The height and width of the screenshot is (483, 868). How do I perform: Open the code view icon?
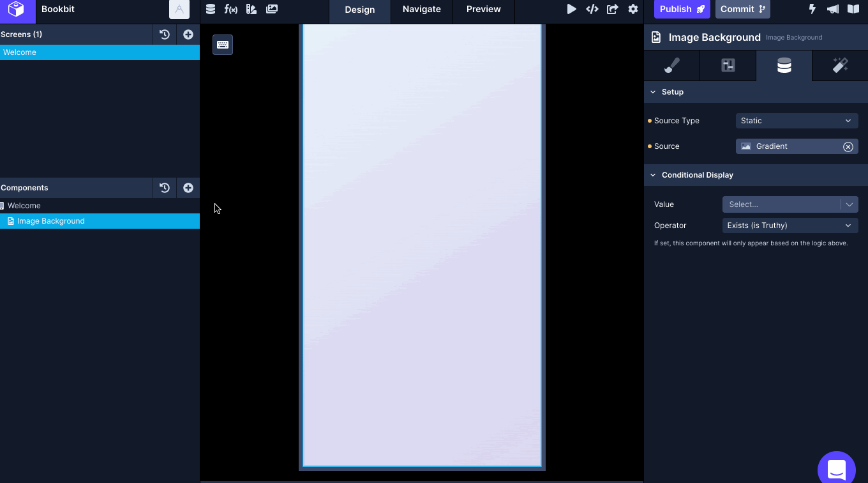[592, 9]
